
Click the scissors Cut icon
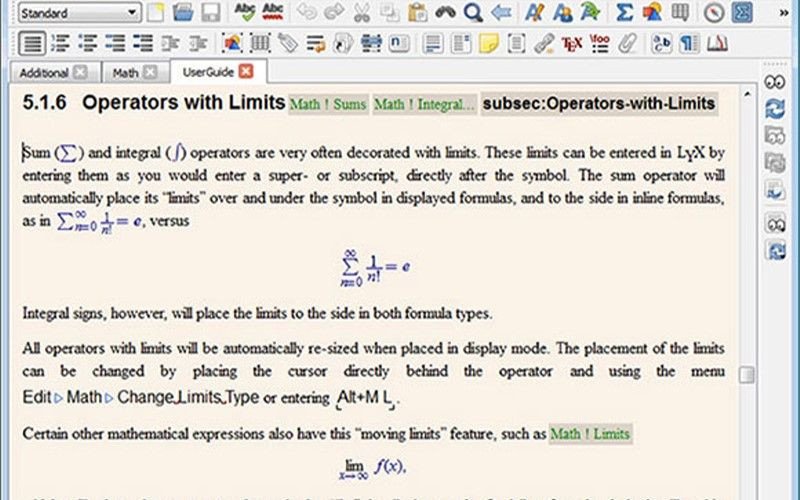[x=362, y=12]
